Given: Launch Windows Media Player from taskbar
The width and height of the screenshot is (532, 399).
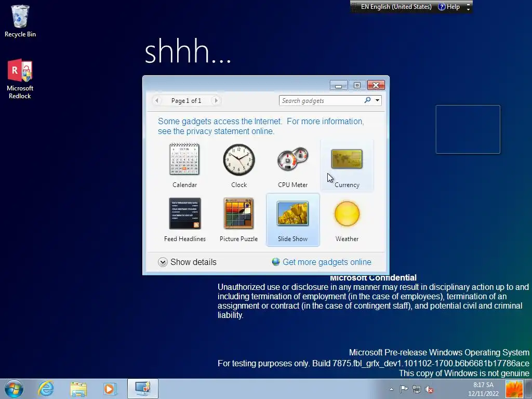Looking at the screenshot, I should [x=110, y=389].
